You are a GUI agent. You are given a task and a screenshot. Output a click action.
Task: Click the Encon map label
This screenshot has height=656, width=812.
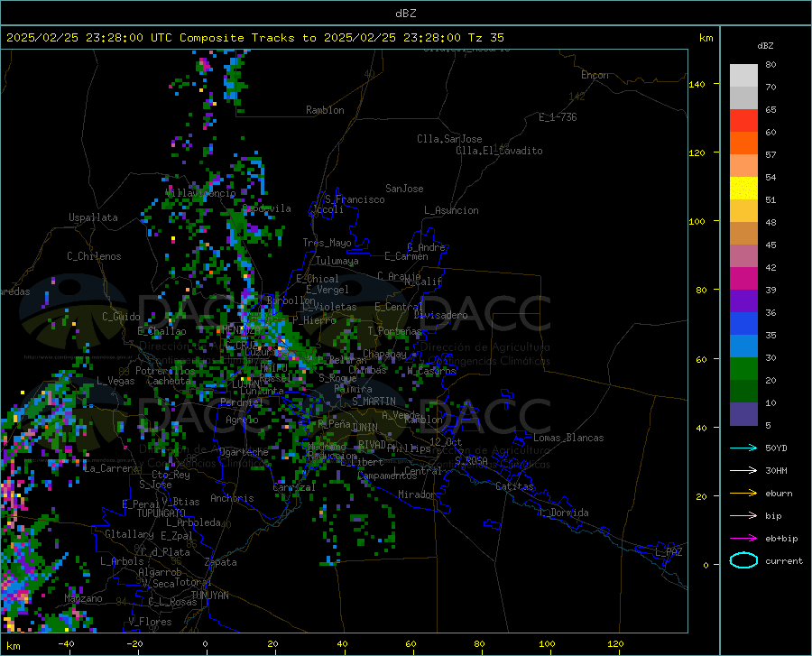595,75
